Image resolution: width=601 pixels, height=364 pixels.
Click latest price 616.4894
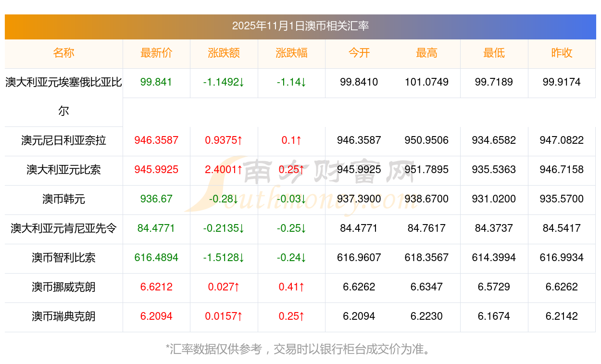click(156, 258)
